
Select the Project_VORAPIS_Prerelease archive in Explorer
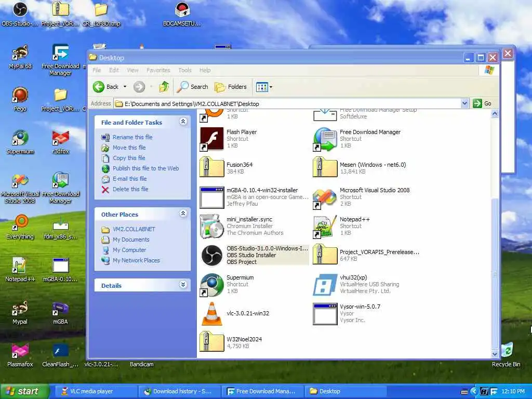[366, 255]
